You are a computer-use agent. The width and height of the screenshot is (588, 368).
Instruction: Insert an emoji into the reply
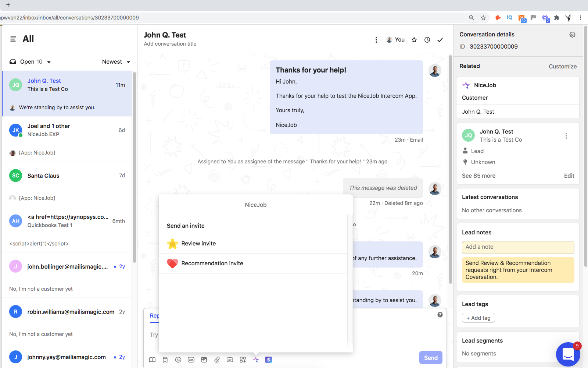pos(178,360)
